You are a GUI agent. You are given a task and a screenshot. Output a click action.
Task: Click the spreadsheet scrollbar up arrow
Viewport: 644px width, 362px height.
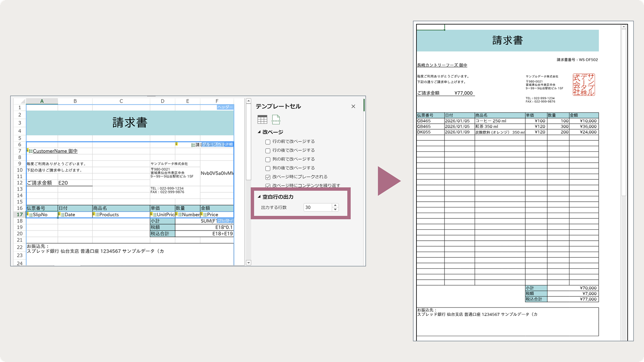coord(249,101)
